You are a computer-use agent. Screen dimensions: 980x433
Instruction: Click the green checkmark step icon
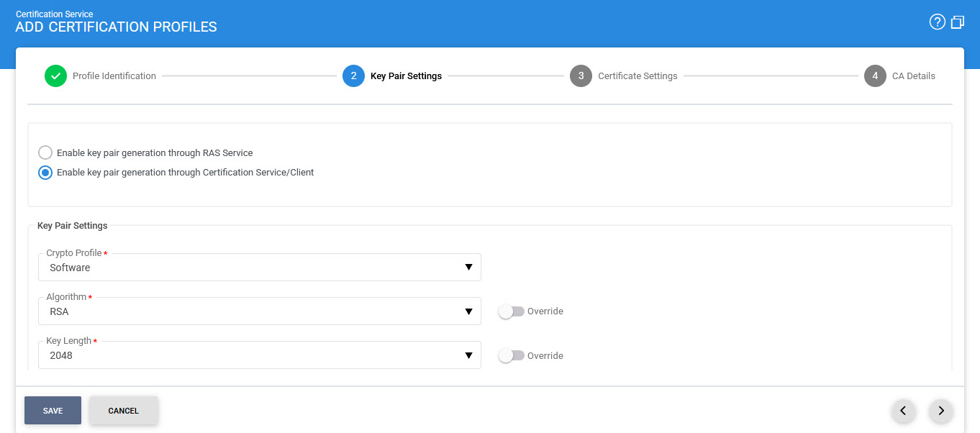[x=55, y=76]
